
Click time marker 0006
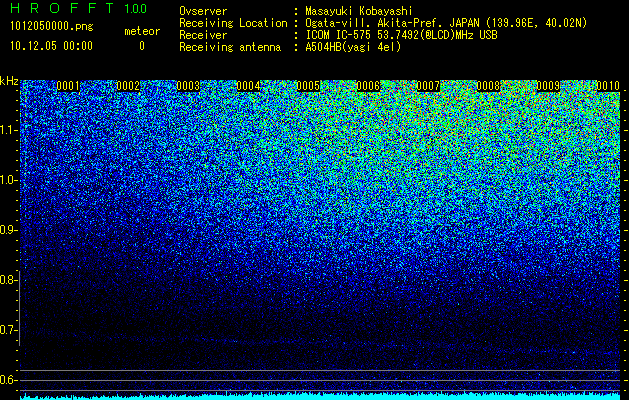click(x=368, y=86)
